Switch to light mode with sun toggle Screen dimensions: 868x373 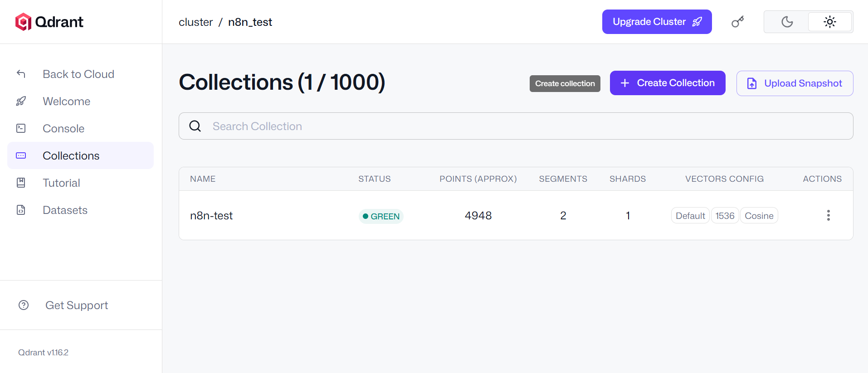point(829,22)
